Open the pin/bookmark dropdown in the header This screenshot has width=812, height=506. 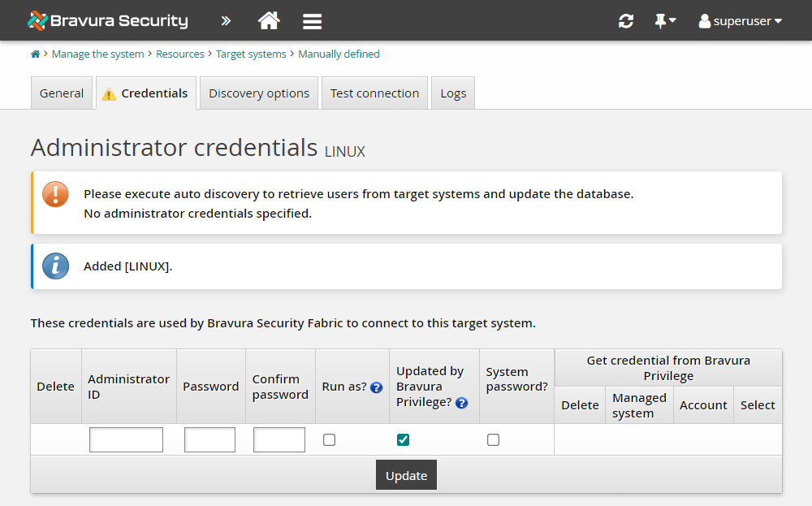click(x=665, y=20)
